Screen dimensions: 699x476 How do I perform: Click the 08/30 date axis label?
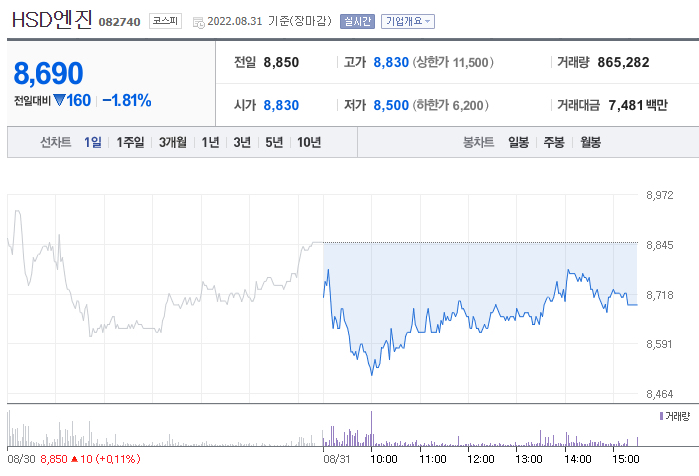pyautogui.click(x=21, y=459)
